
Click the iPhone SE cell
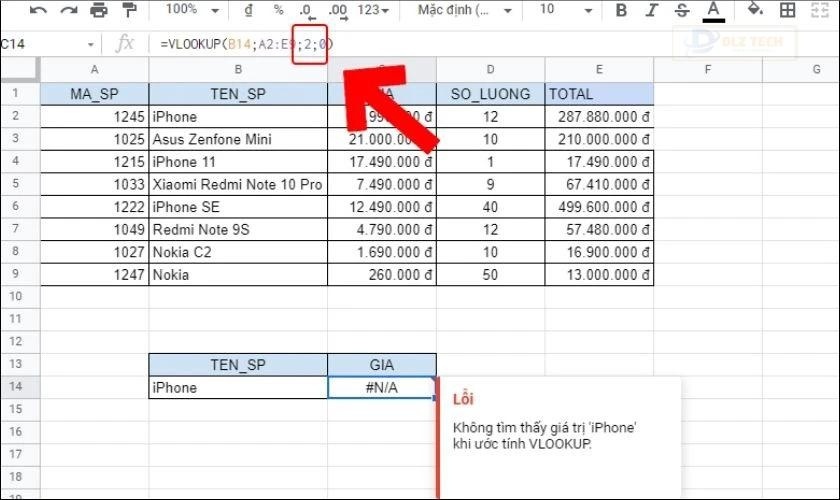click(238, 206)
